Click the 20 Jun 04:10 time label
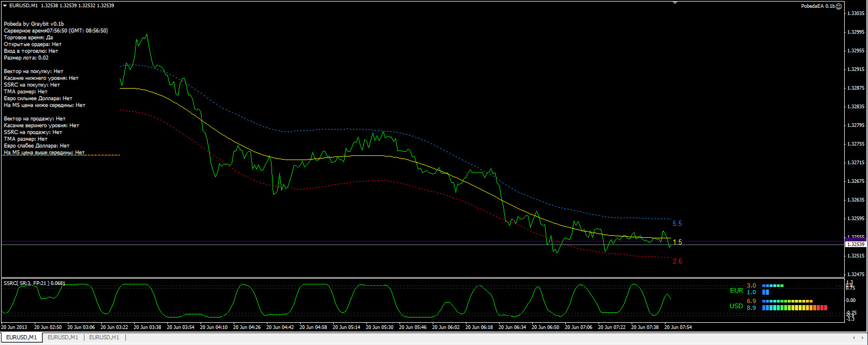This screenshot has width=868, height=345. coord(214,327)
